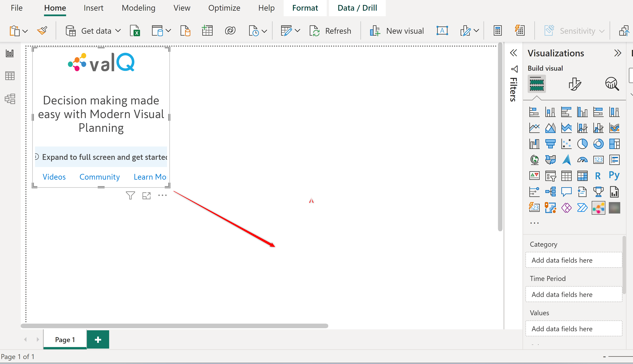Click the horizontal canvas scrollbar
This screenshot has width=633, height=364.
(174, 326)
